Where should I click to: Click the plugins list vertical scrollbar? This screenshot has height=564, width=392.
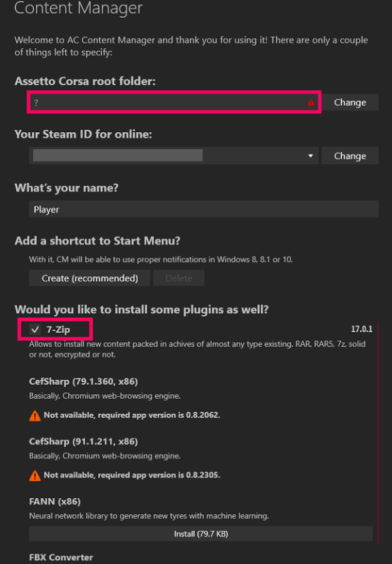[x=378, y=433]
